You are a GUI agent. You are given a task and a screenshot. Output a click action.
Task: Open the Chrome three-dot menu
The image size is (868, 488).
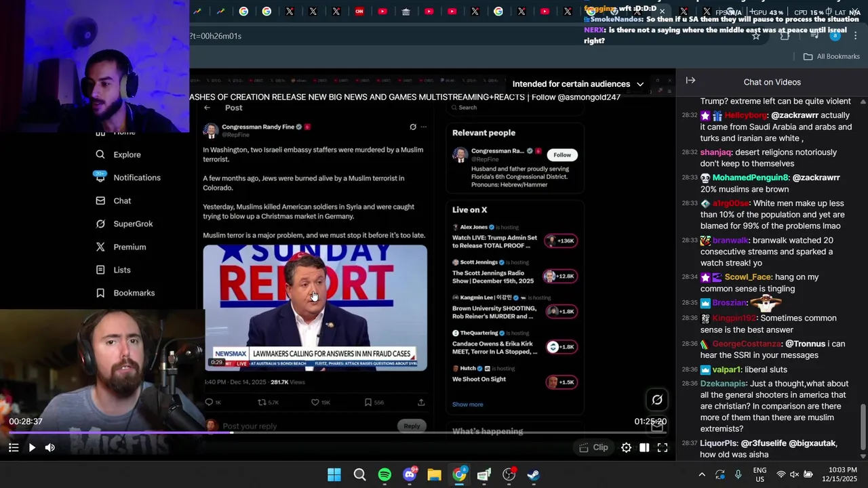(856, 36)
